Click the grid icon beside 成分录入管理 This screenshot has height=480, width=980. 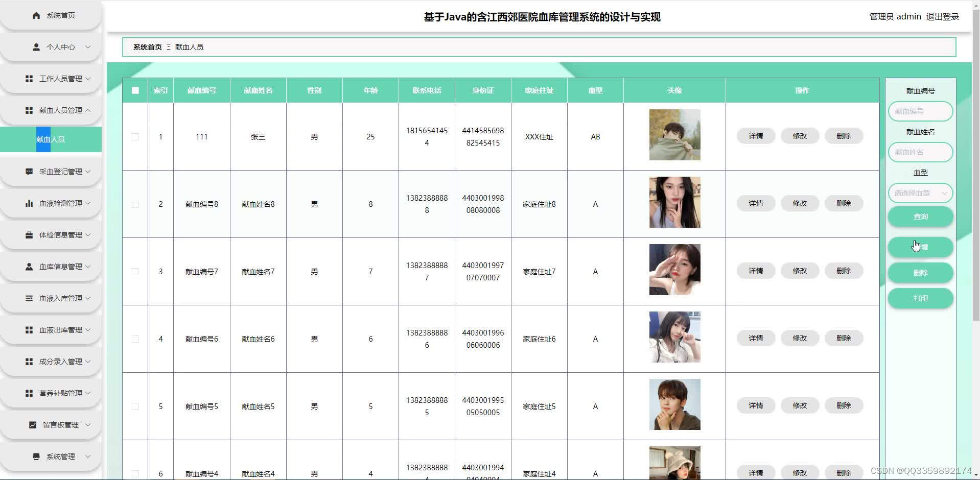(29, 362)
